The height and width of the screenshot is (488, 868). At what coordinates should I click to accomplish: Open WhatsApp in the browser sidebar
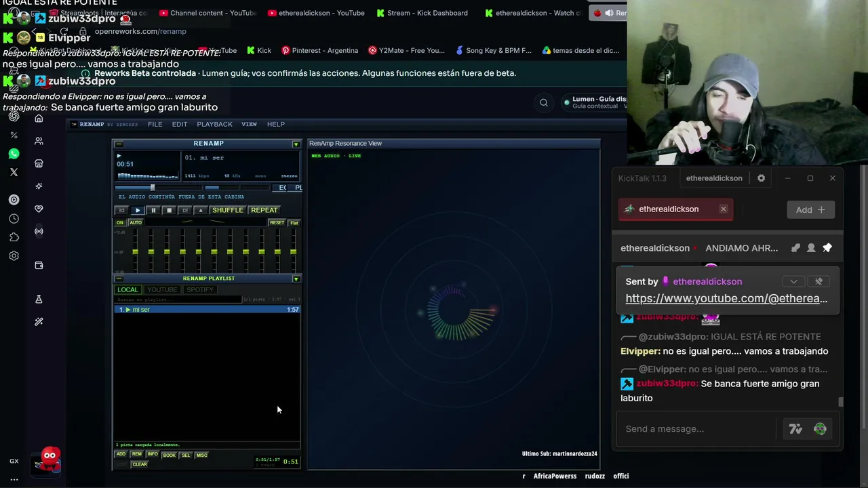[x=14, y=154]
